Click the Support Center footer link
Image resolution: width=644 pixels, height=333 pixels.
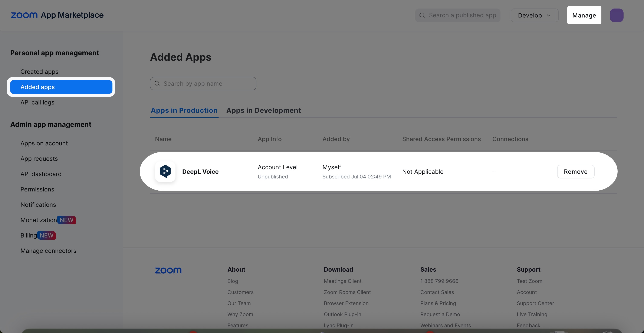point(535,303)
